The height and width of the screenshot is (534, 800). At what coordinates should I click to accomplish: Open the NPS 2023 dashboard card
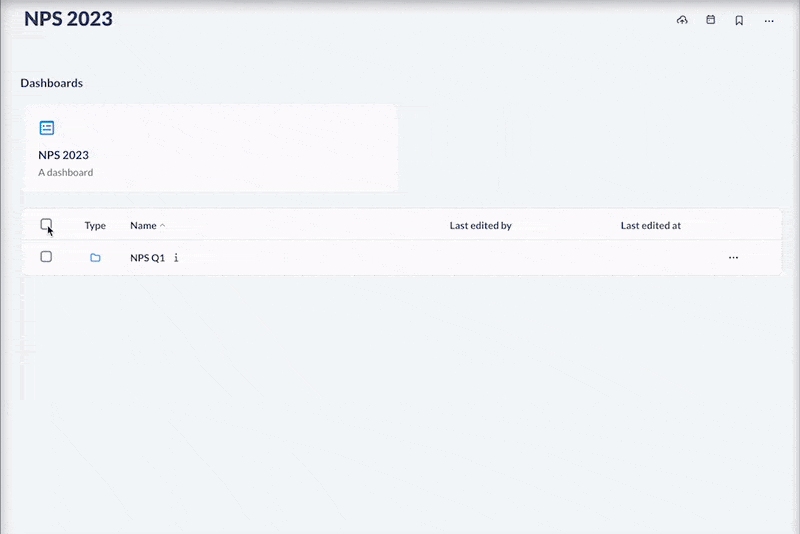pyautogui.click(x=211, y=148)
